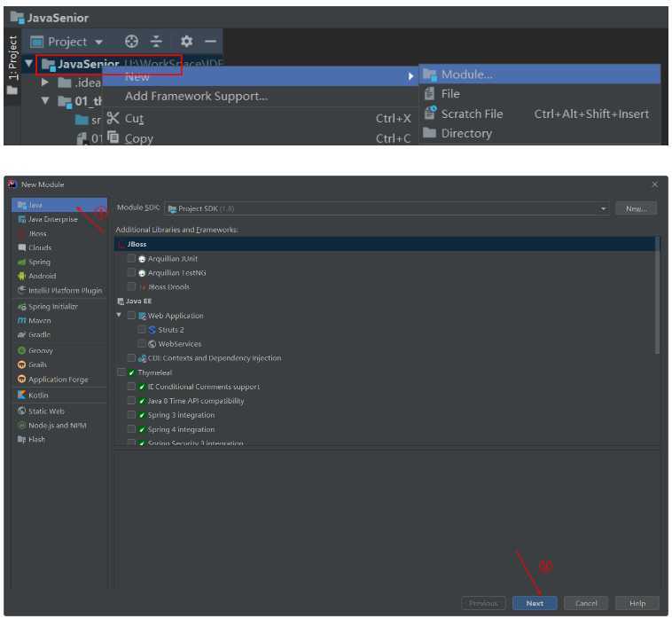
Task: Open New submenu arrow in context menu
Action: 410,76
